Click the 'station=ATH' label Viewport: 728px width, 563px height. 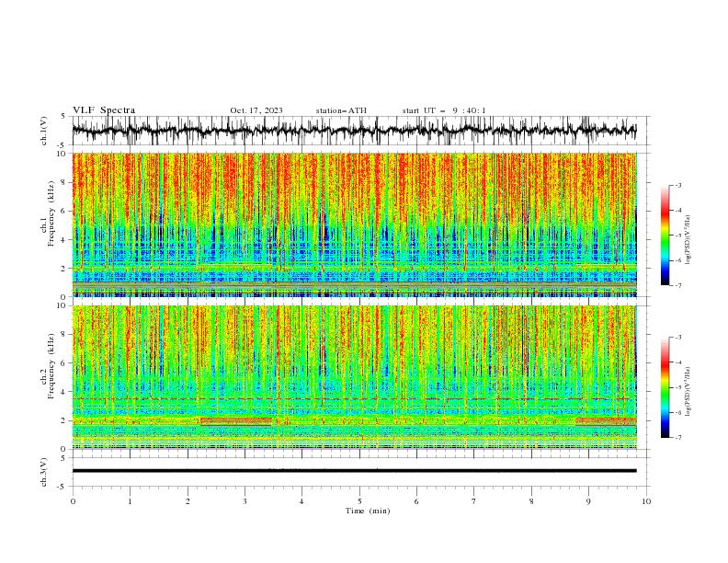click(x=341, y=110)
